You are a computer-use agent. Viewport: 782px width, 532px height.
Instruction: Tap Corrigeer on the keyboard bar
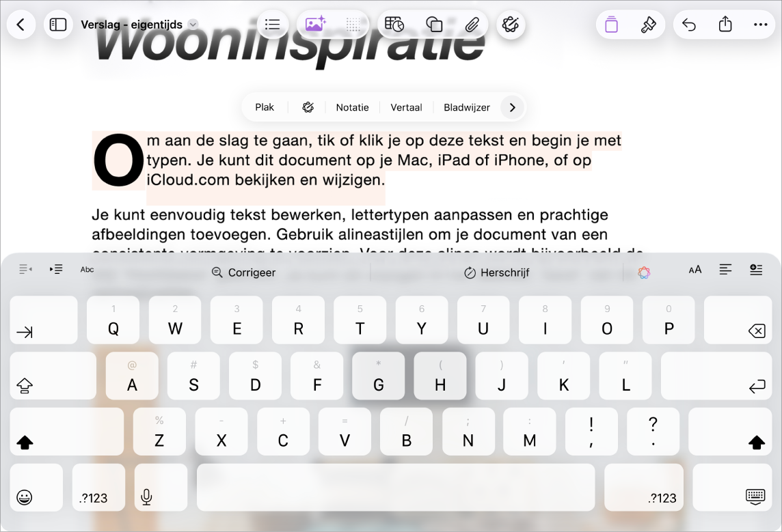pyautogui.click(x=243, y=272)
